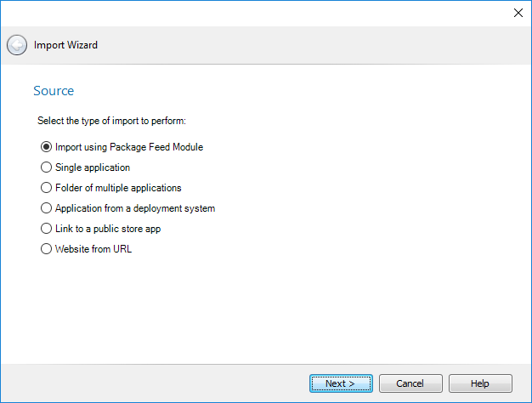Viewport: 532px width, 403px height.
Task: Select the public store app link radio button
Action: 47,229
